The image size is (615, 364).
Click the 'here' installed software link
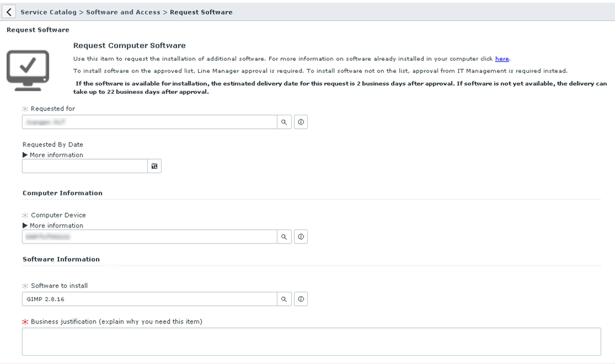pos(502,59)
